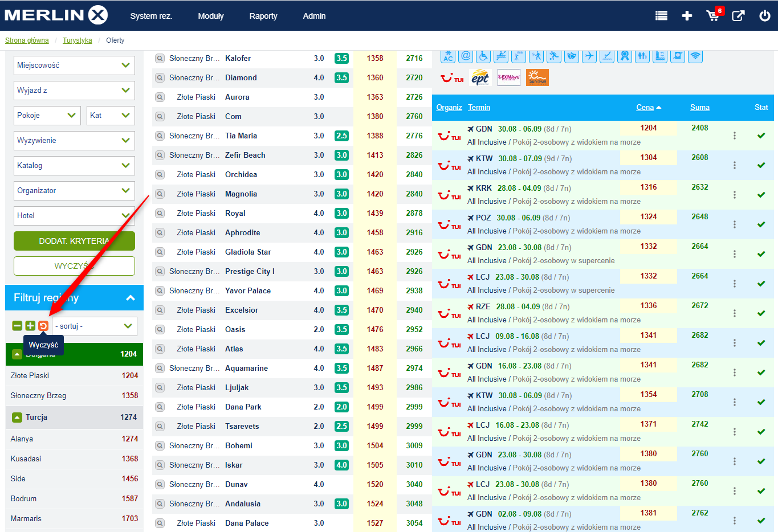This screenshot has width=778, height=532.
Task: Open the sortuj regions dropdown
Action: point(95,326)
